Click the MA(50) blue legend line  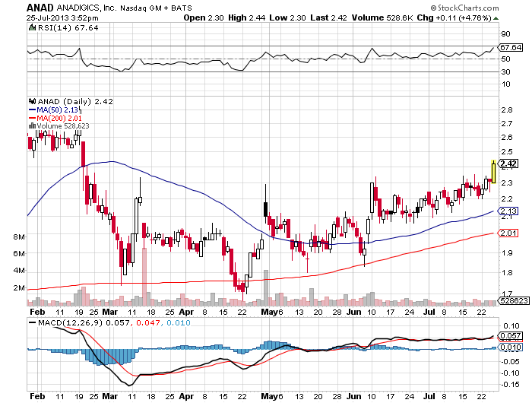pos(32,109)
